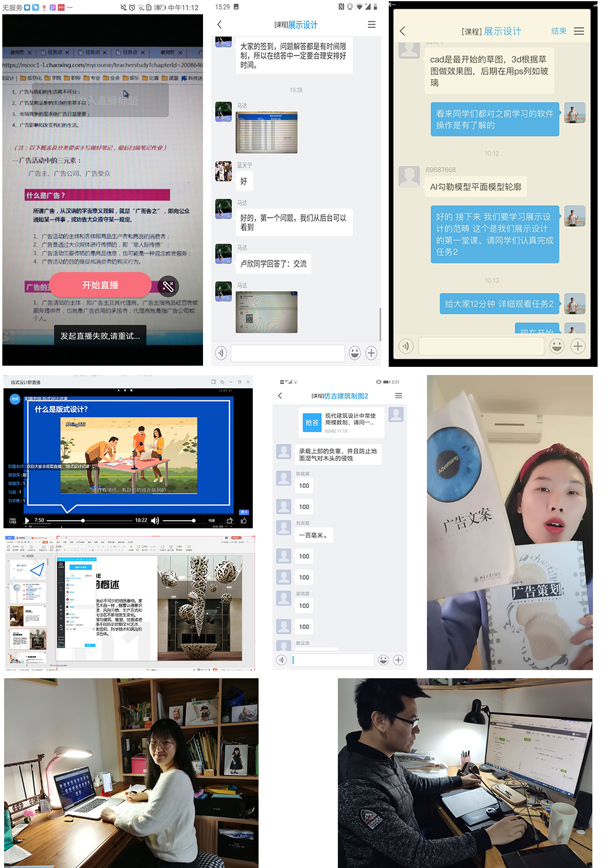Open the 仿古建筑制图2 chat hamburger menu

pos(399,396)
